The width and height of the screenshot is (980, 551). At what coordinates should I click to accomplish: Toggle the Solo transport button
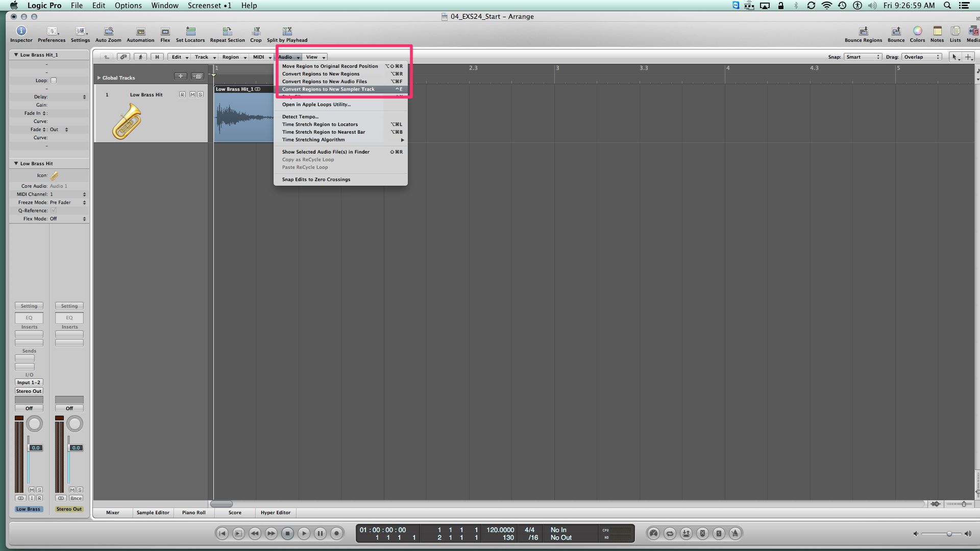719,533
